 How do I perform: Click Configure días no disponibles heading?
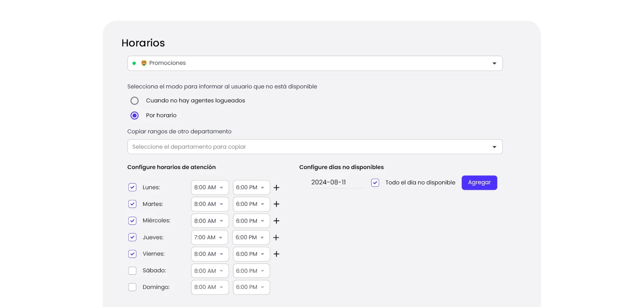click(341, 167)
